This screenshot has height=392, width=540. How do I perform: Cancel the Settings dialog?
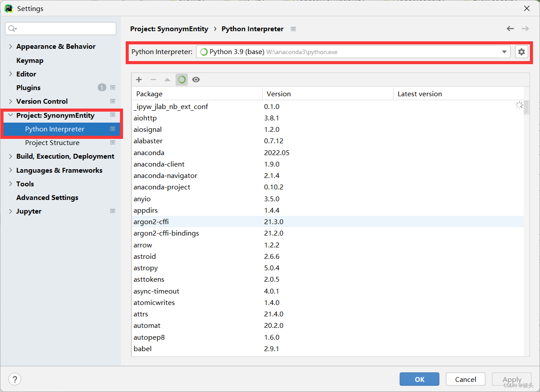tap(465, 379)
